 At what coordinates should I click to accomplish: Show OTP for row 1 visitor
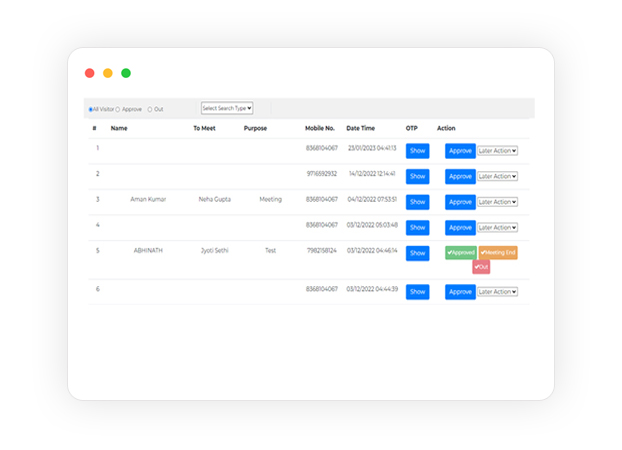(417, 151)
